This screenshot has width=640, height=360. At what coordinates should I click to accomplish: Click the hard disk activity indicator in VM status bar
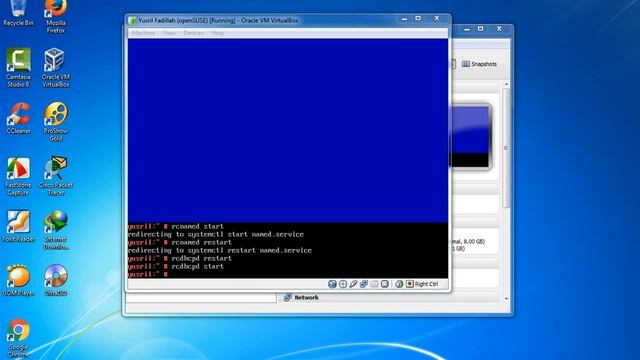coord(332,284)
